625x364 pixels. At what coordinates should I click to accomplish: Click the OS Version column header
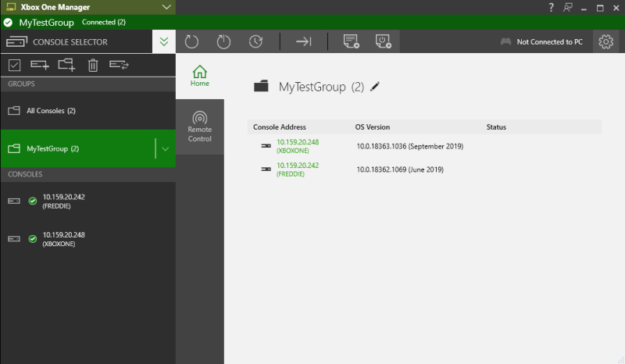[373, 127]
